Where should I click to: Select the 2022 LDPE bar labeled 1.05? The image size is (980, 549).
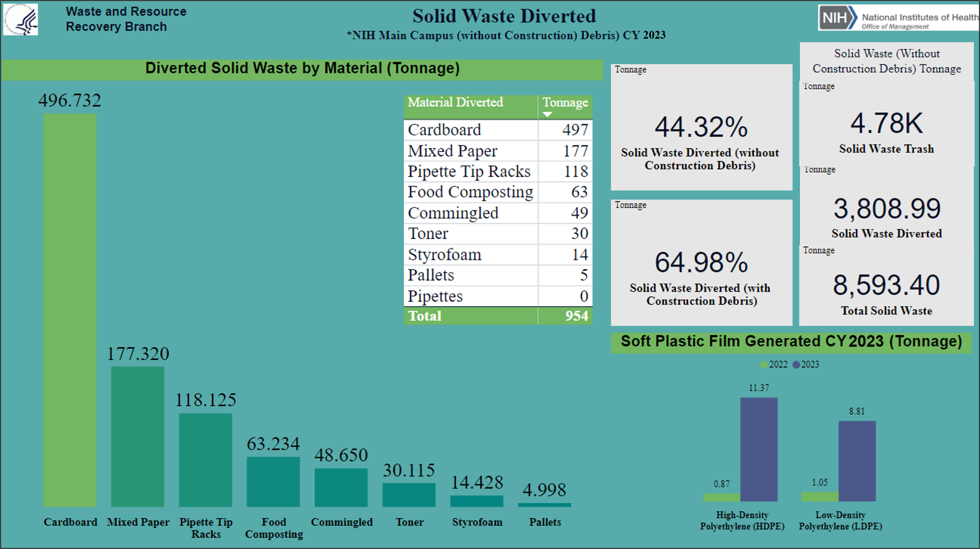[x=820, y=496]
